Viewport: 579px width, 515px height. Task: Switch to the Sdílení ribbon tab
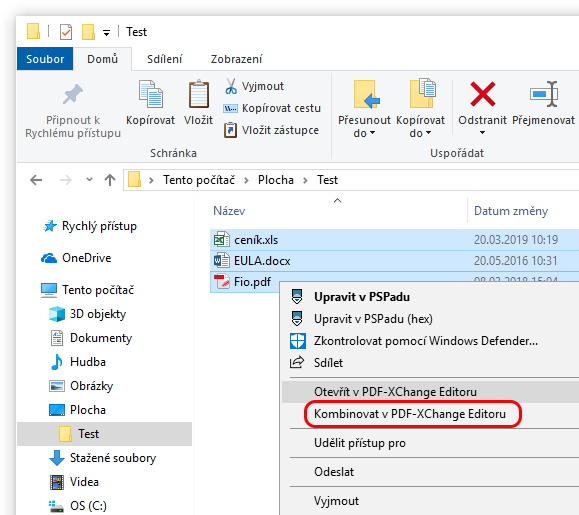click(165, 59)
